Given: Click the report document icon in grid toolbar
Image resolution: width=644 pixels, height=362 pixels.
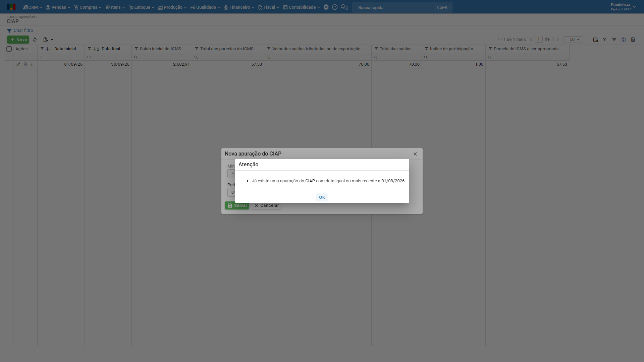Looking at the screenshot, I should (633, 40).
